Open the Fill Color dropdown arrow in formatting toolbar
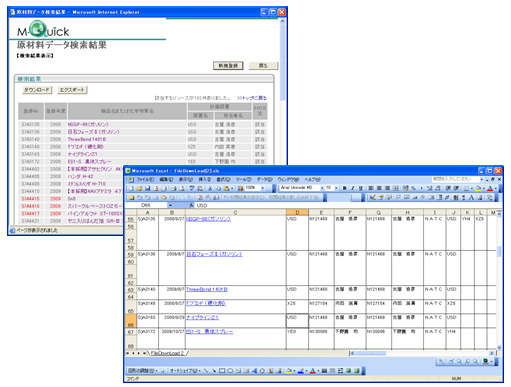The width and height of the screenshot is (511, 387). click(x=484, y=188)
